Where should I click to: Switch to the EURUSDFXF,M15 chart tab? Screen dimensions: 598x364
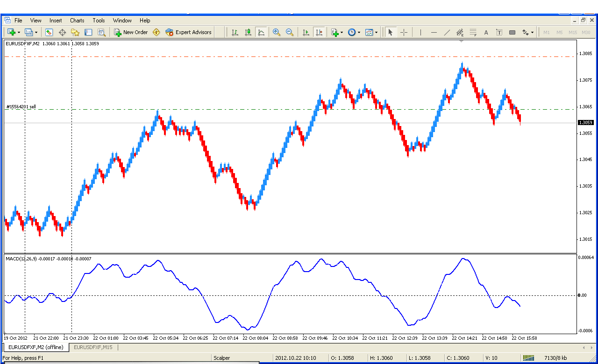(93, 347)
